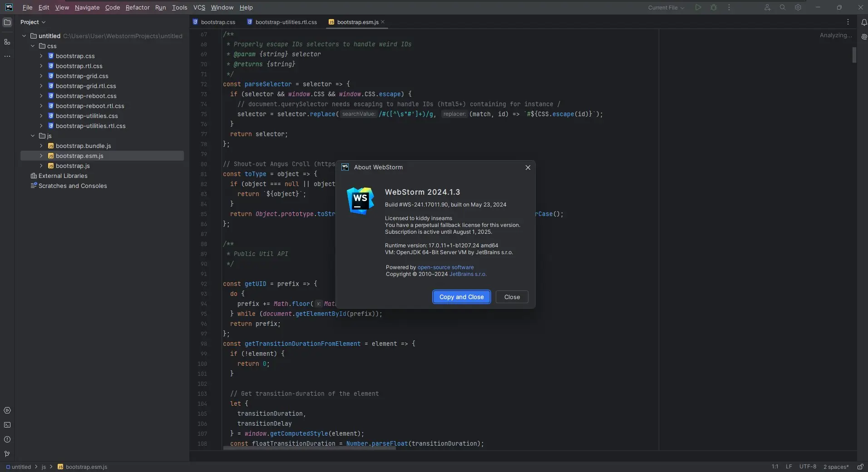Open the Problems tool window

point(7,439)
